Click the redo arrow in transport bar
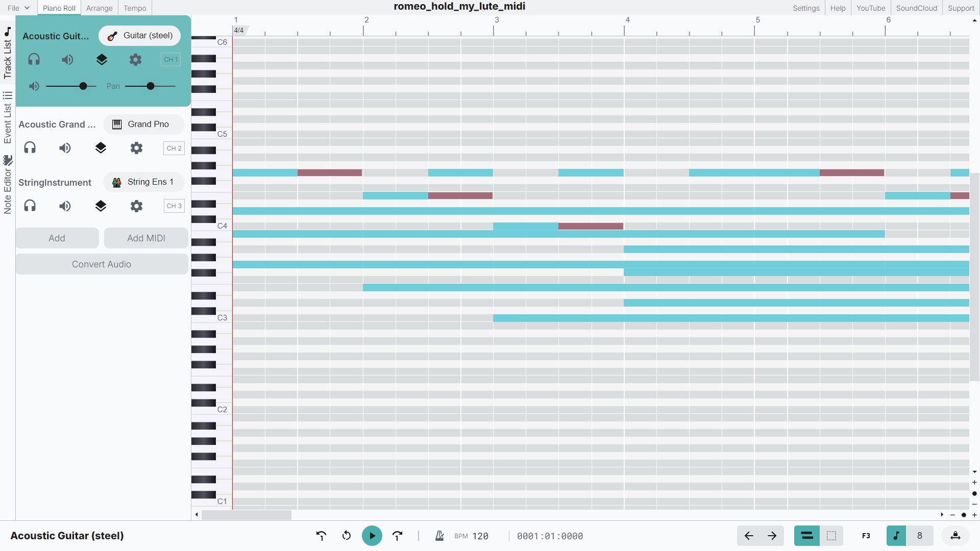The width and height of the screenshot is (980, 551). (x=398, y=536)
